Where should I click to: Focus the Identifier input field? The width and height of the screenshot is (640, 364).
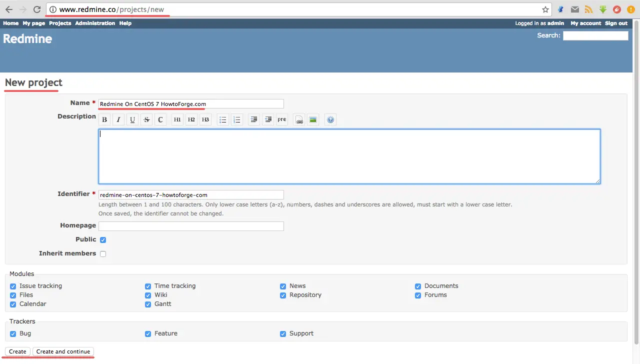[x=191, y=194]
